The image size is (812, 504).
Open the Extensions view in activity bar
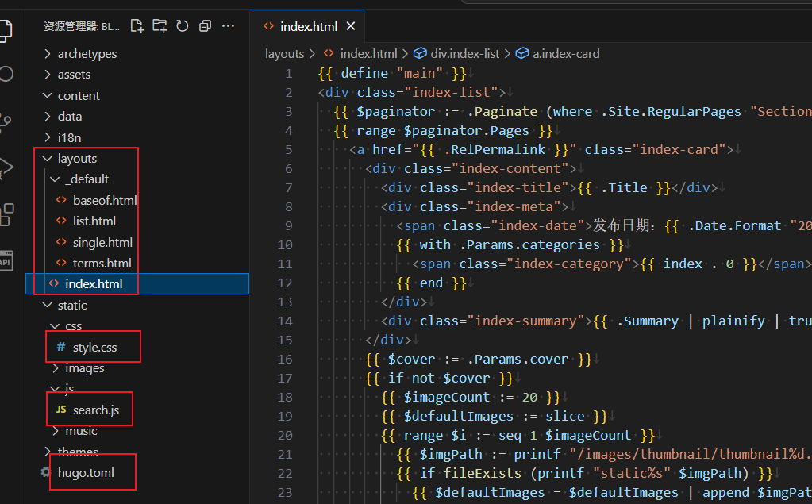6,214
